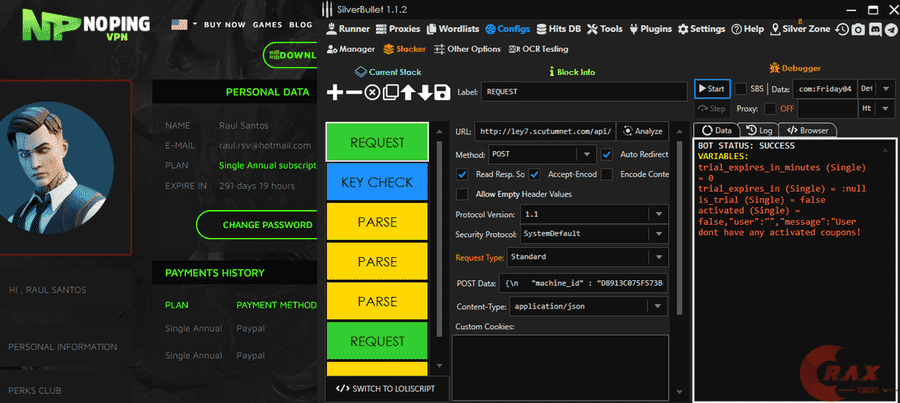
Task: Select the blue KEY CHECK block
Action: tap(376, 183)
